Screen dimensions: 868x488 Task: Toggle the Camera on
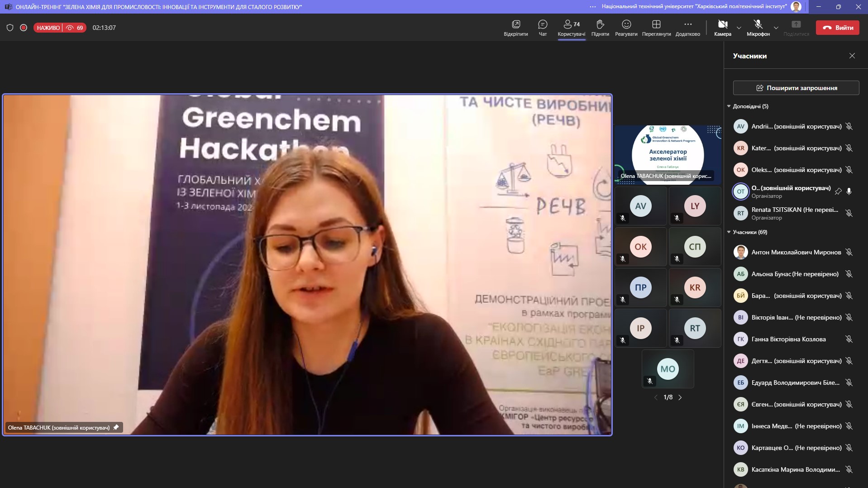(722, 24)
